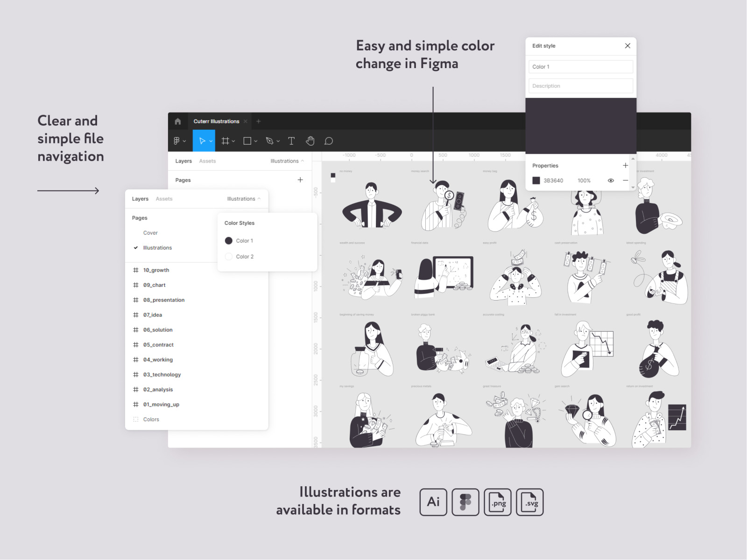The image size is (747, 560).
Task: Select the Color 1 style
Action: pyautogui.click(x=244, y=241)
